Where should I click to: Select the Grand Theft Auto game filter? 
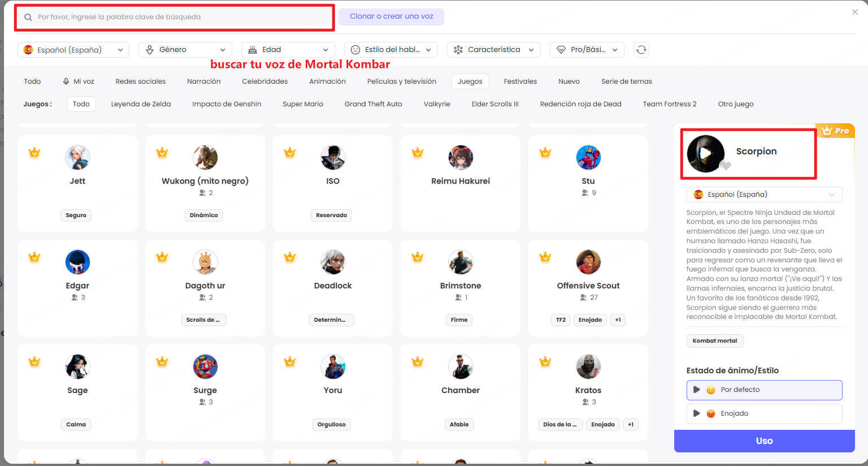point(373,104)
